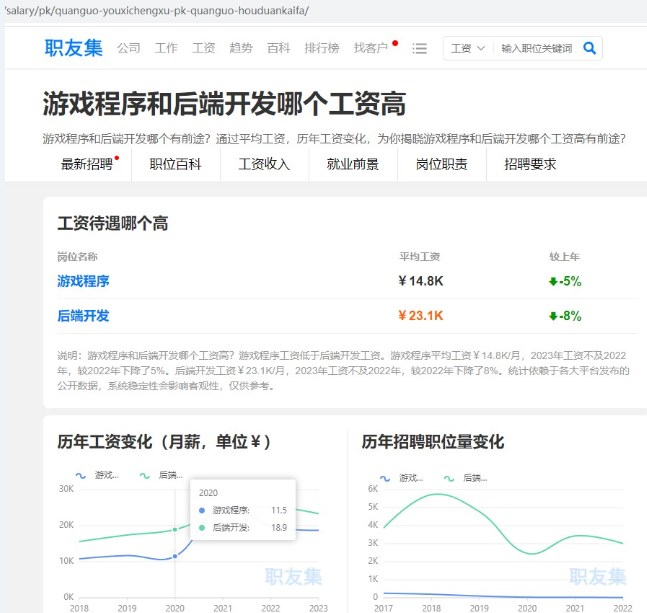Viewport: 647px width, 613px height.
Task: Click the blue 2020 data point on salary chart
Action: (175, 556)
